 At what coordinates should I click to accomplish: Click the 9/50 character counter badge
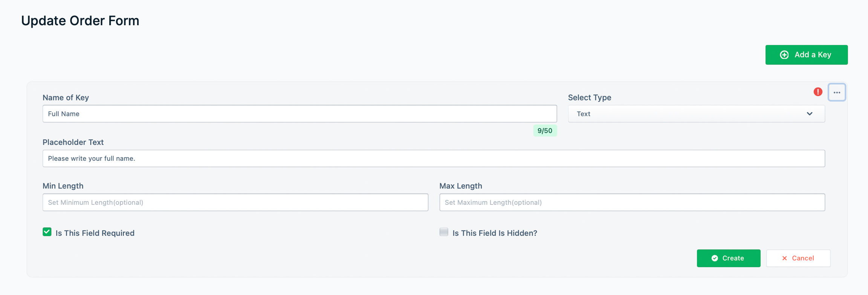pyautogui.click(x=545, y=131)
